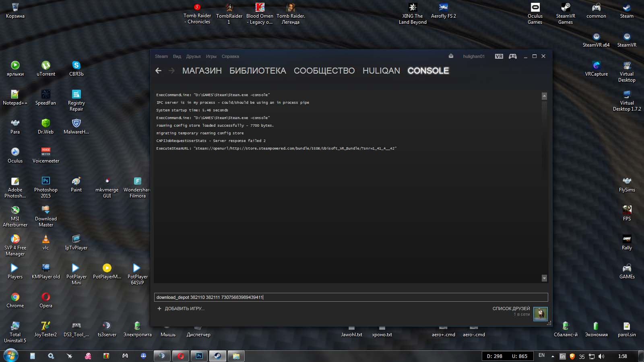
Task: Select VRCapture desktop icon
Action: click(596, 68)
